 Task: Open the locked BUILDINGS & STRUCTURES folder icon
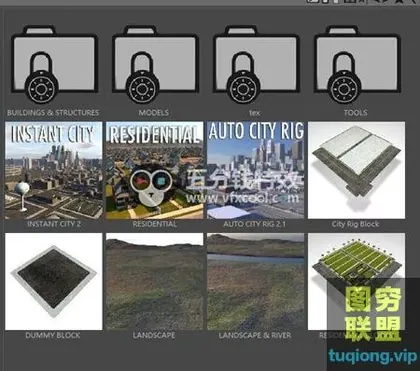tap(54, 64)
